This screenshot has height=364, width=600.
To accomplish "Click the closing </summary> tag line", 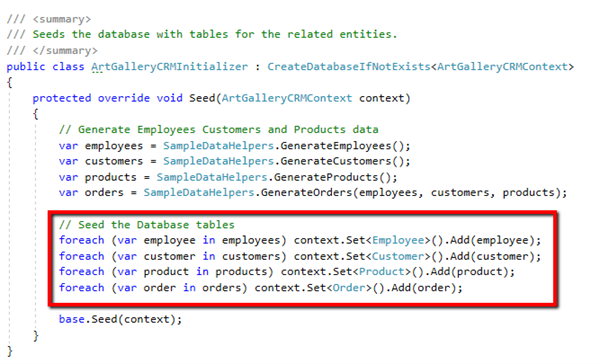I will (52, 51).
